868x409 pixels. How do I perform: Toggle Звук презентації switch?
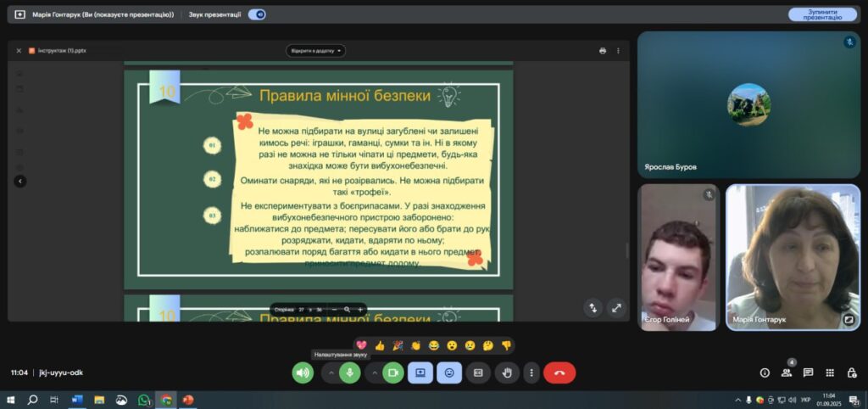257,15
